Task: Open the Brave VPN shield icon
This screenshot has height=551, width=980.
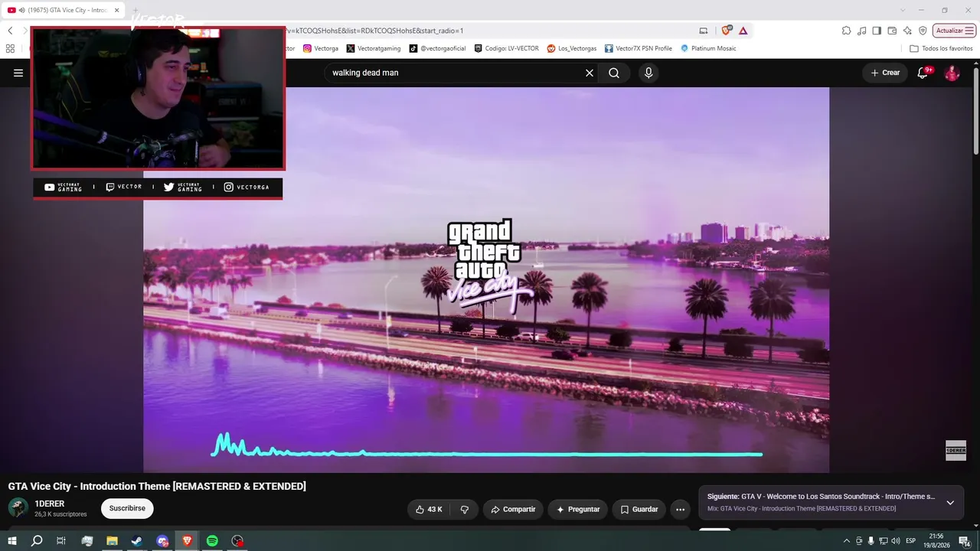Action: coord(923,31)
